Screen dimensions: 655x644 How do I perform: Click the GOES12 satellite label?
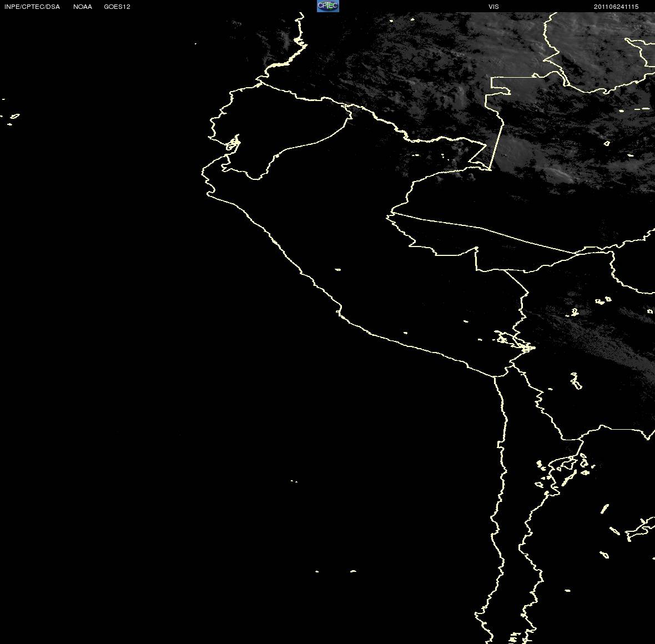click(117, 7)
